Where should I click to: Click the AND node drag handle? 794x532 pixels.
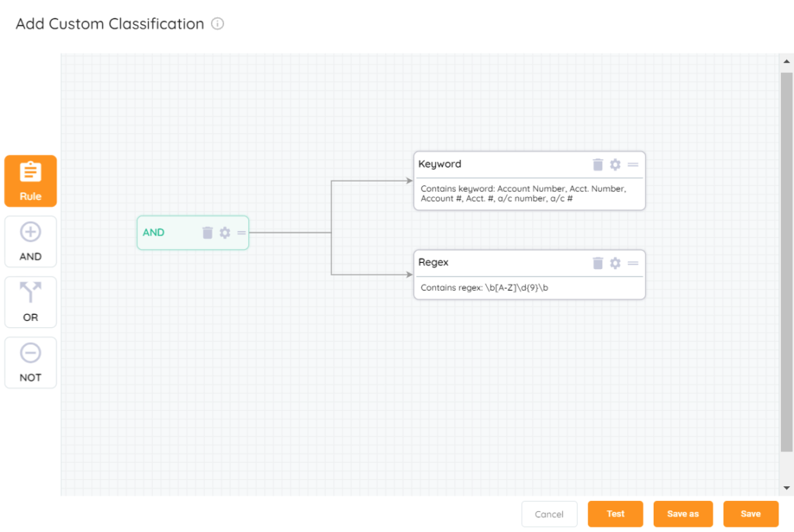(x=241, y=233)
